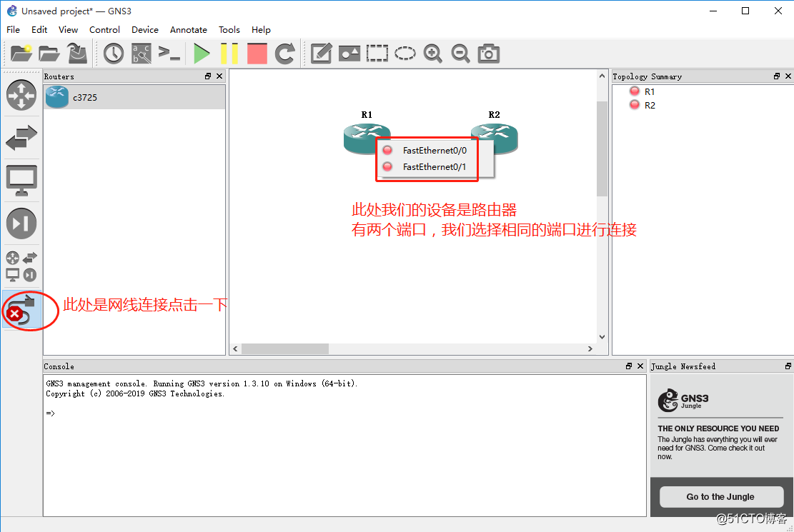Toggle the Add a link cable tool

[21, 310]
